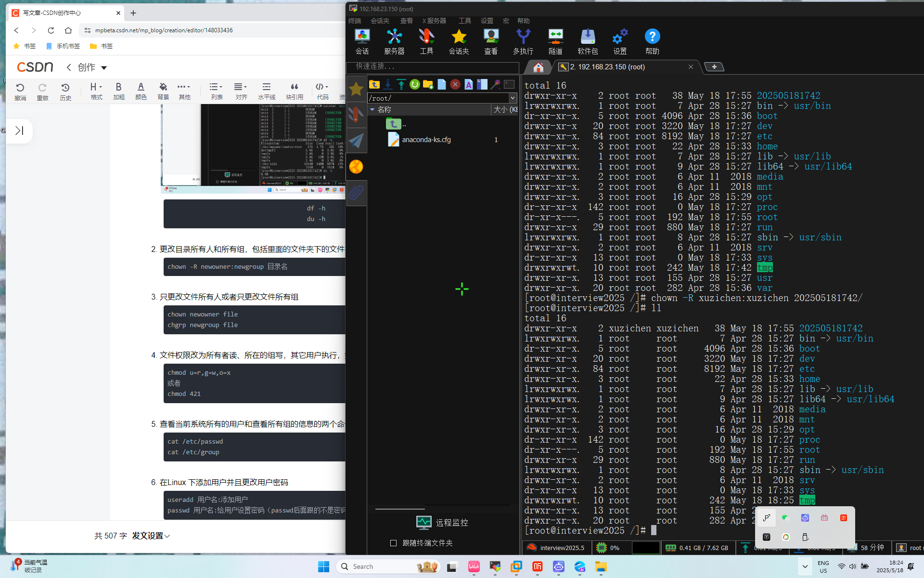Click the 快速连接 quick connect field
This screenshot has height=578, width=924.
click(x=433, y=66)
